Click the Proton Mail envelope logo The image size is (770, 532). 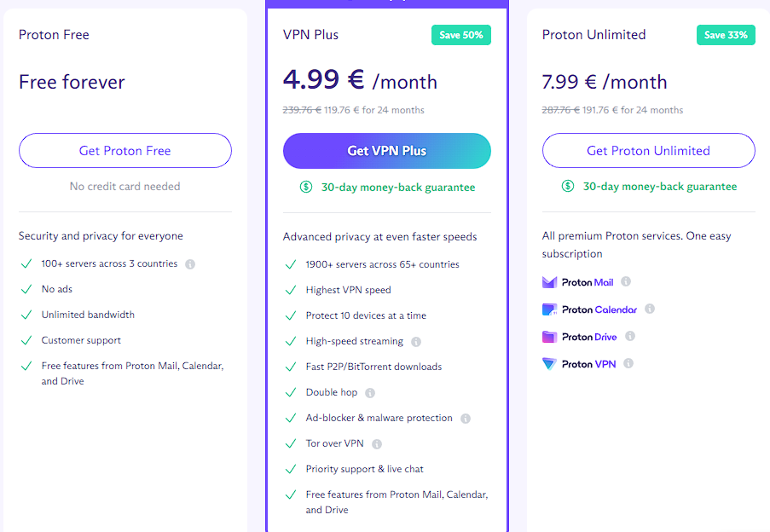[x=549, y=282]
